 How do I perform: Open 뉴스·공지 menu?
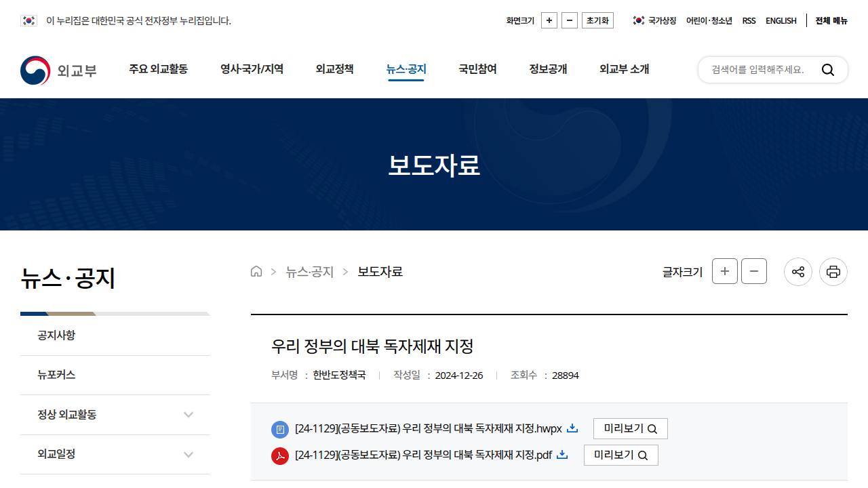[406, 69]
